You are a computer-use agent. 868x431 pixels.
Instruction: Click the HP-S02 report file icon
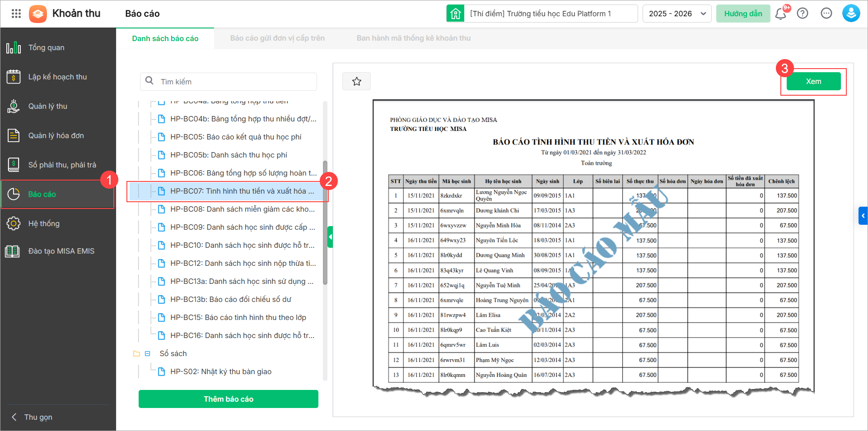click(161, 371)
